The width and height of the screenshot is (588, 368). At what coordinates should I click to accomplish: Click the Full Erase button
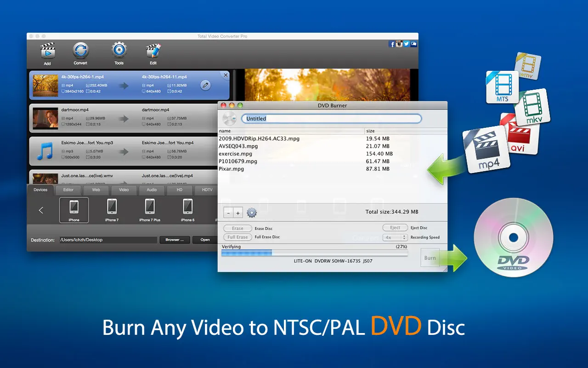237,237
